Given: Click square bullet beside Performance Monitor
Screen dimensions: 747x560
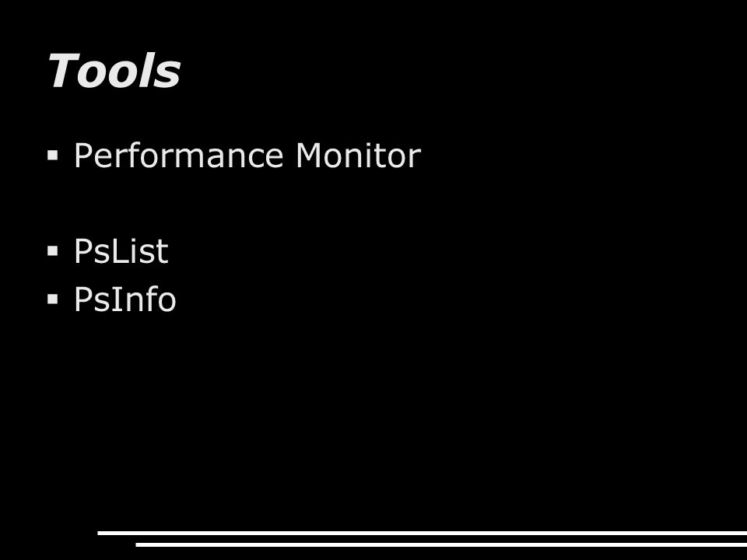Looking at the screenshot, I should [53, 156].
